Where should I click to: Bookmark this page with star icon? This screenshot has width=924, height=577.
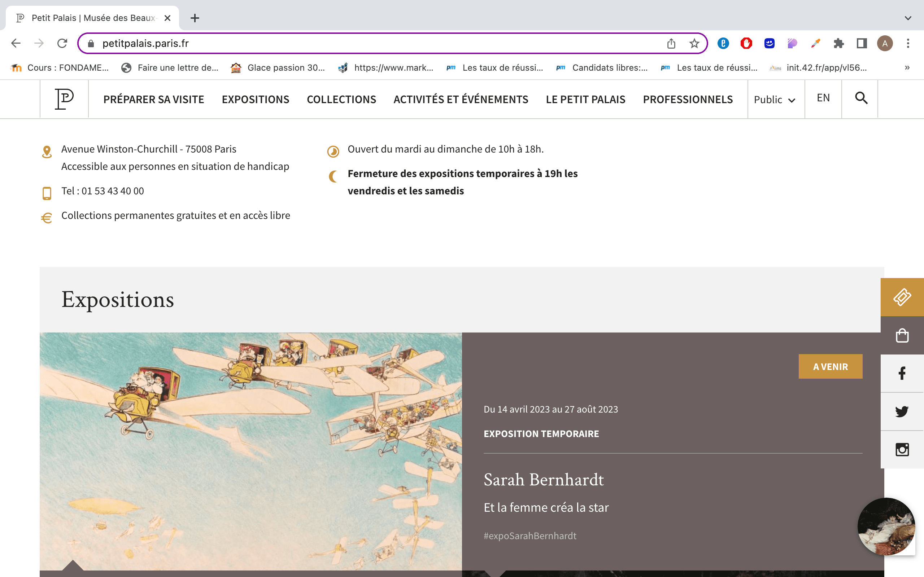pos(694,44)
